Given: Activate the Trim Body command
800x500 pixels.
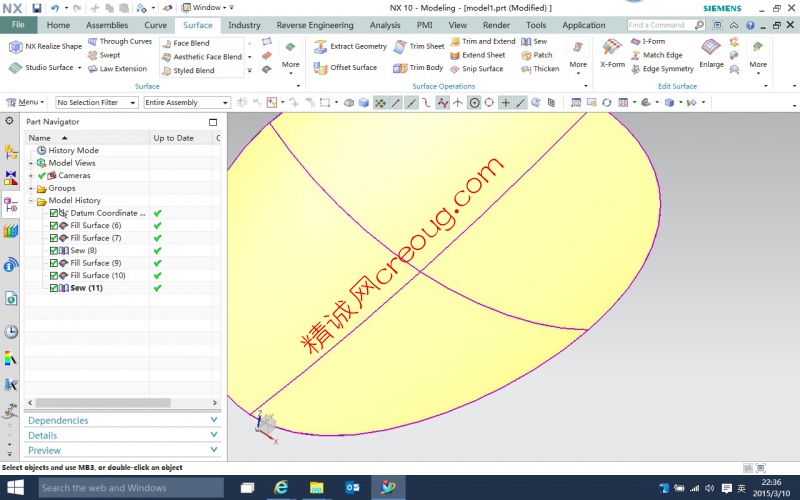Looking at the screenshot, I should (x=418, y=67).
